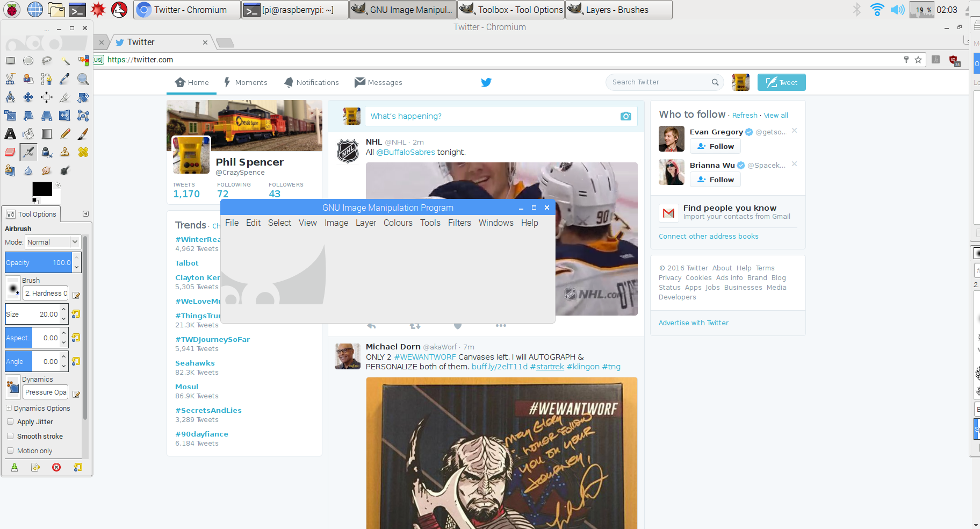The width and height of the screenshot is (980, 529).
Task: Select the Pencil tool in Toolbox
Action: [65, 134]
